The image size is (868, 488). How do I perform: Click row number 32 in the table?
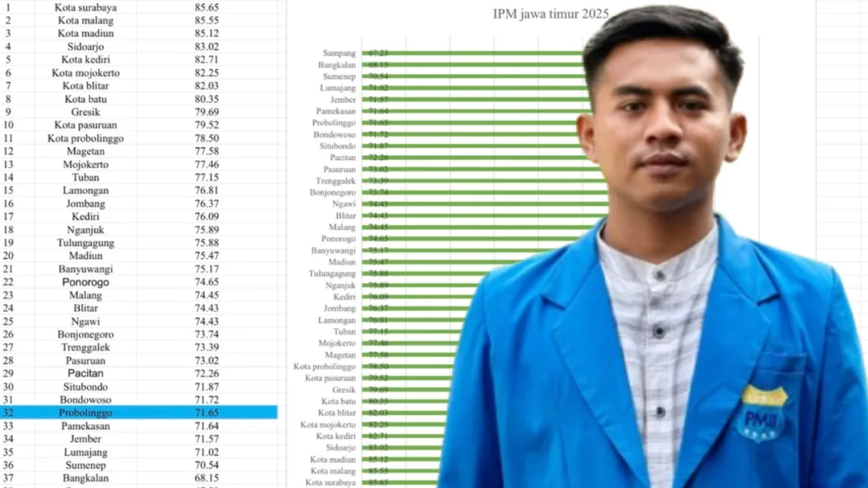8,412
